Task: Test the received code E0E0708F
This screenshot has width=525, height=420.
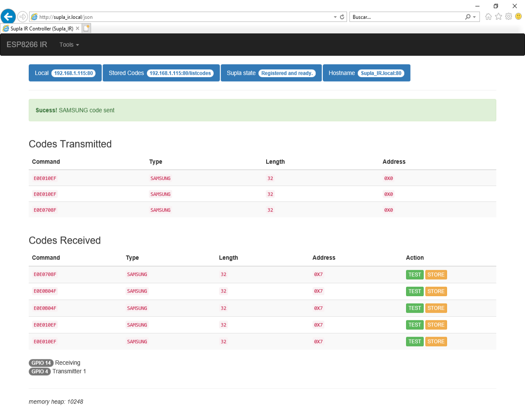Action: coord(415,275)
